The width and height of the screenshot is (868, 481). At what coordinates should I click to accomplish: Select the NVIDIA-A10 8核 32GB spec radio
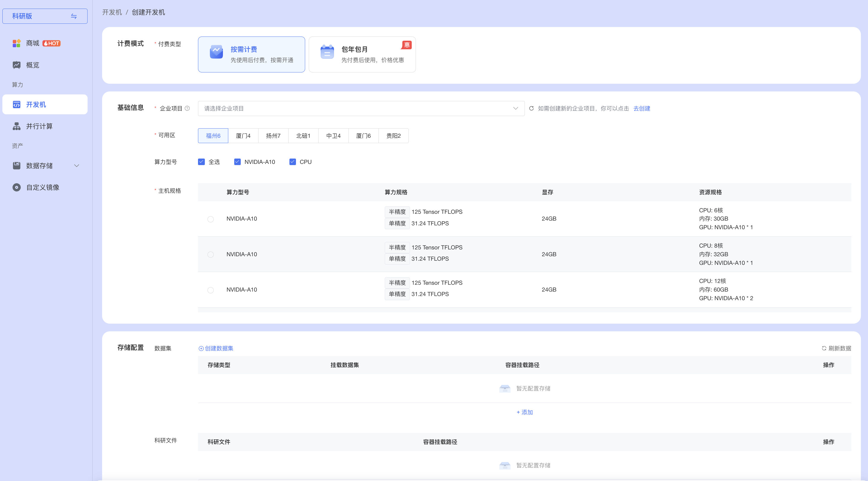coord(210,254)
